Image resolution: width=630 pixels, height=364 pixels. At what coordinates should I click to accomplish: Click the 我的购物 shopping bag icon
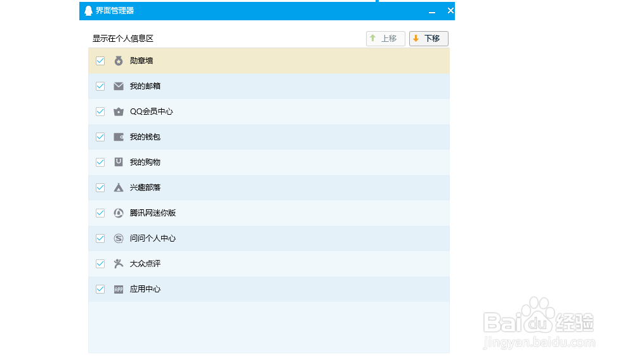[x=119, y=162]
